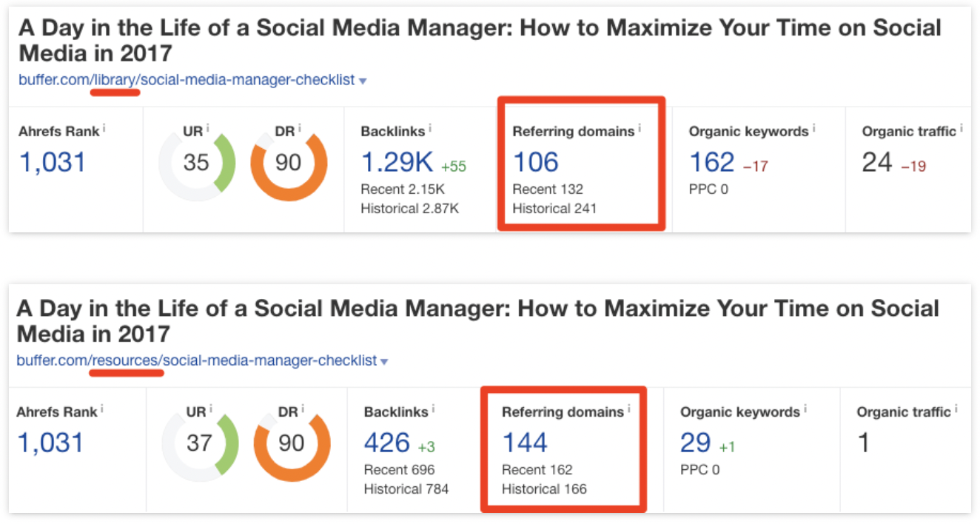Open the buffer.com/resources/social-media-manager-checklist link
Screen dimensions: 980x524
pos(197,361)
